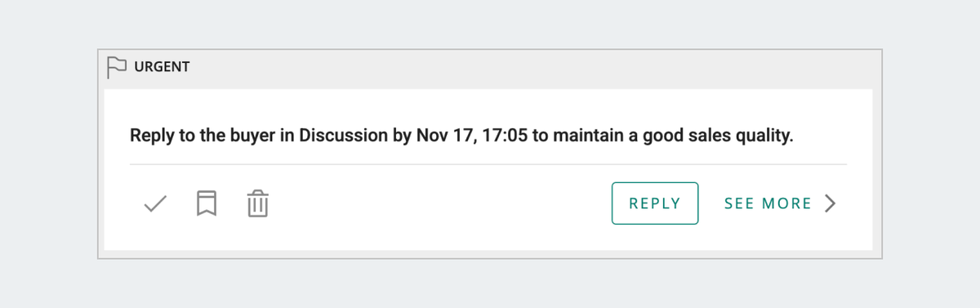The image size is (980, 308).
Task: Click the white notification card body
Action: coord(488,169)
